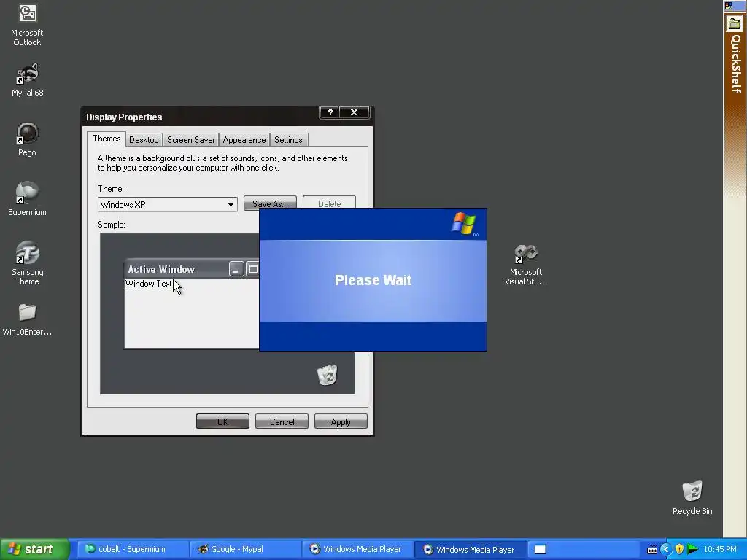Switch to the Screen Saver tab
The height and width of the screenshot is (560, 747).
pos(190,140)
